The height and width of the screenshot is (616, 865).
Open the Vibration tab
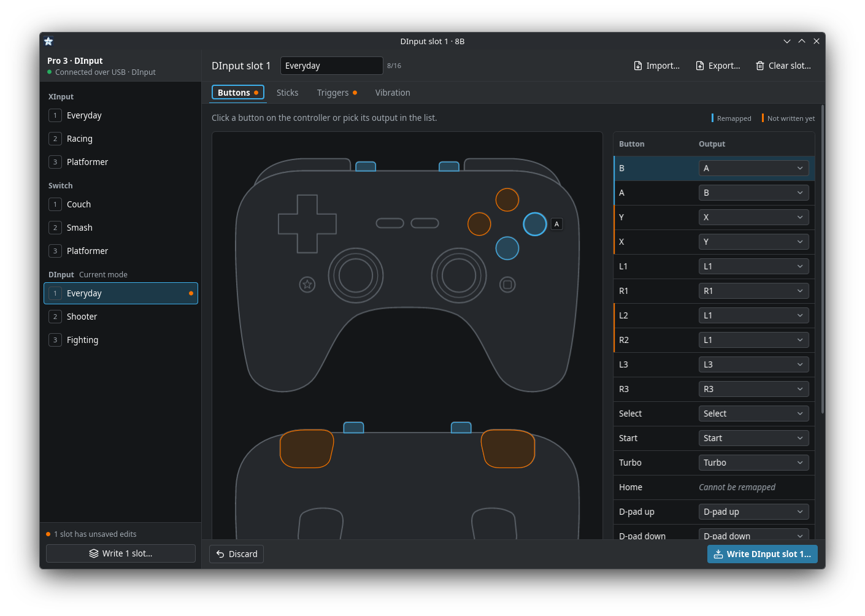pyautogui.click(x=393, y=93)
